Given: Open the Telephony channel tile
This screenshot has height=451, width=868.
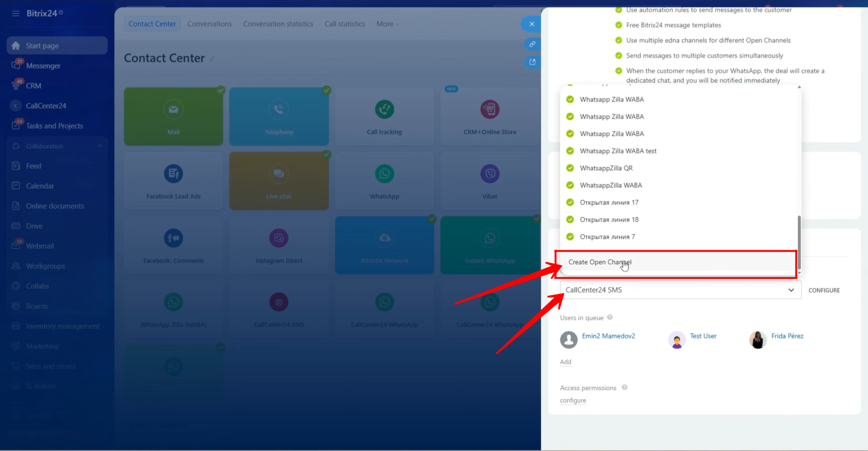Looking at the screenshot, I should coord(279,116).
